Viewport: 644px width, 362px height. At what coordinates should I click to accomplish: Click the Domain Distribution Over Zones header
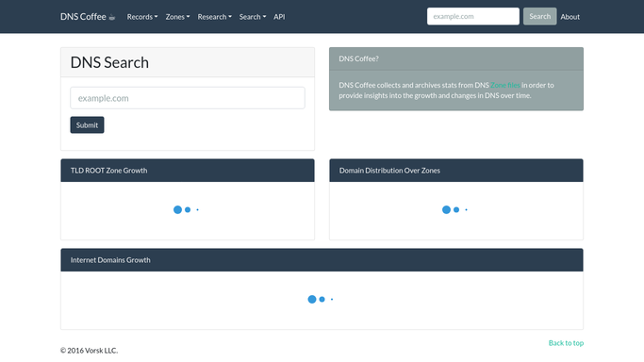[456, 171]
